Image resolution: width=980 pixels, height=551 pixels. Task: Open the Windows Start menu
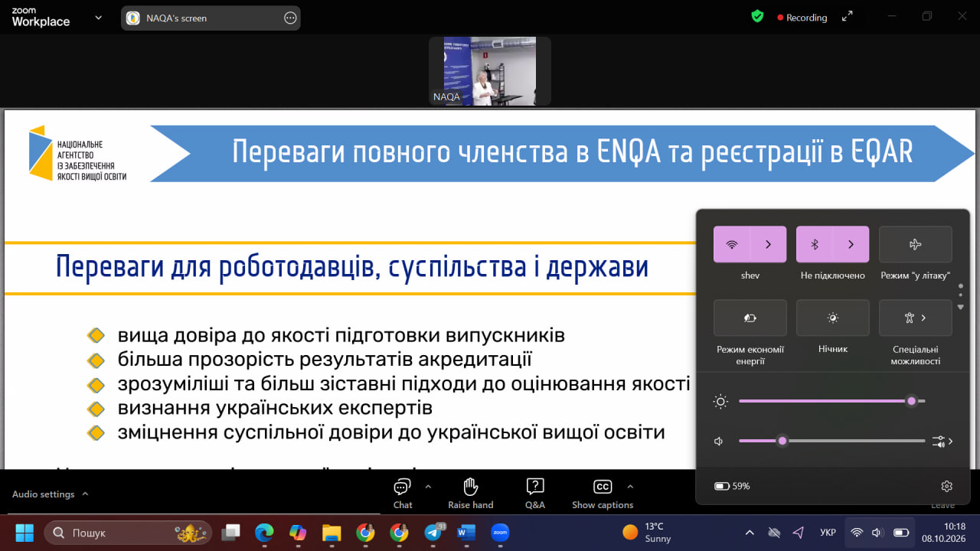coord(24,532)
